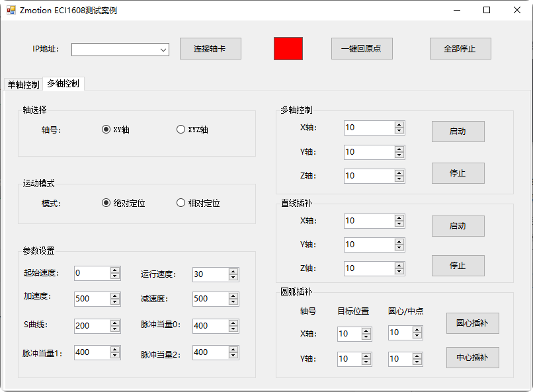Click the red connection status indicator
The image size is (533, 392).
(x=288, y=48)
